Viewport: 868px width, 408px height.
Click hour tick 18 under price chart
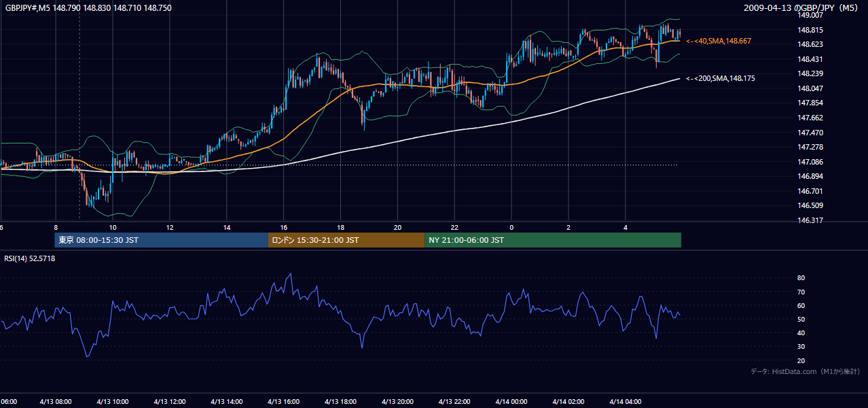pos(341,227)
